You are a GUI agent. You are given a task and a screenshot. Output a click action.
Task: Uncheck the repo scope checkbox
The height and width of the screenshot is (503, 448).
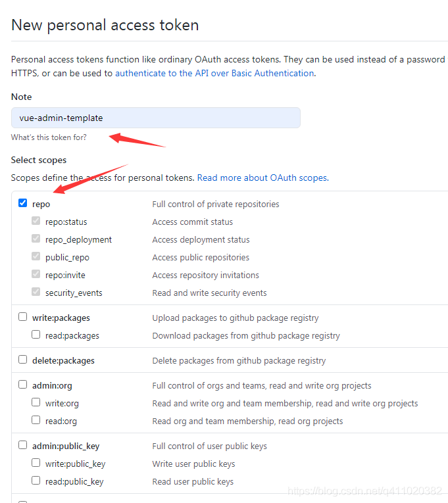23,204
